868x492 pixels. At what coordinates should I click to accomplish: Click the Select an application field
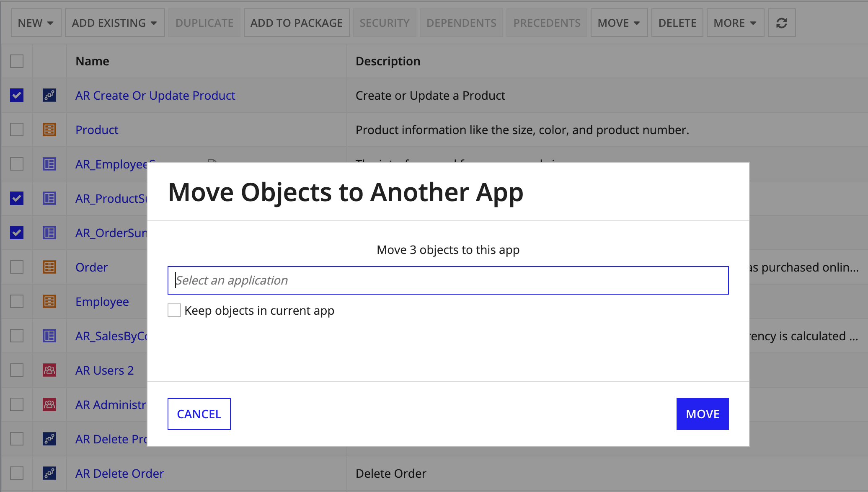click(x=448, y=280)
